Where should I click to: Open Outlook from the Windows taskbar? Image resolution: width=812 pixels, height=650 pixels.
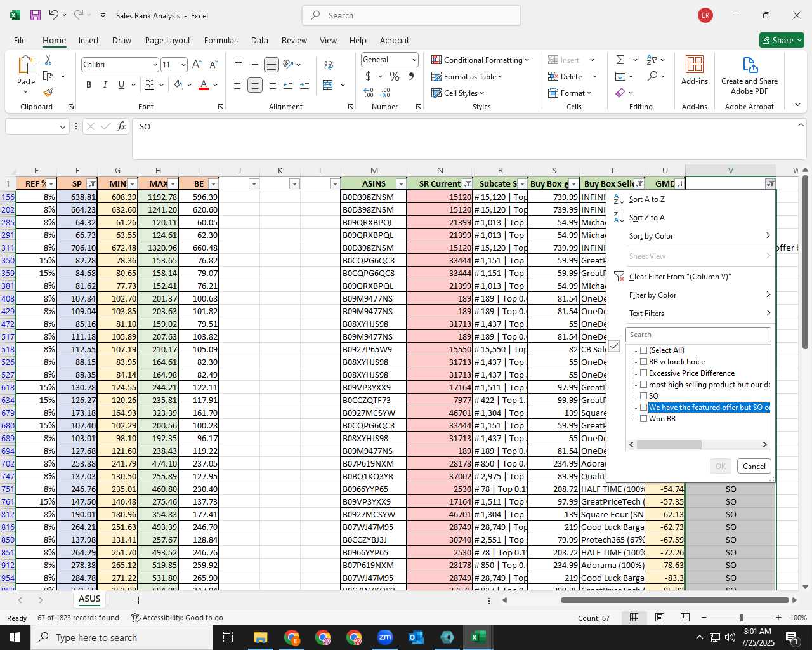click(416, 637)
